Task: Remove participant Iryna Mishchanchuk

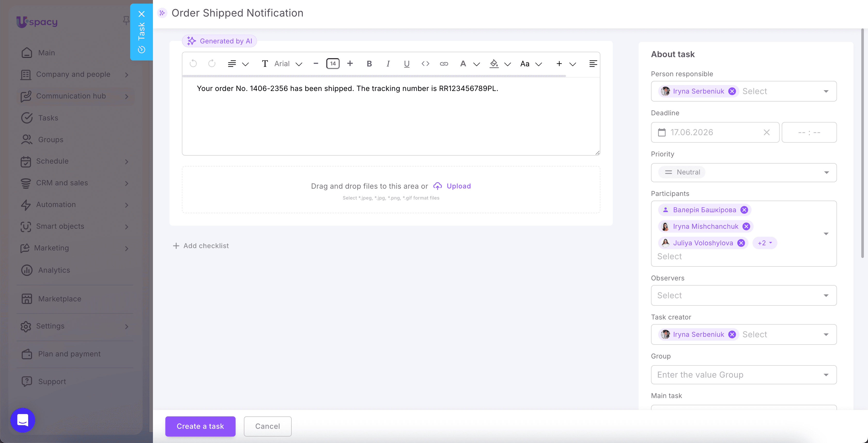Action: (x=746, y=226)
